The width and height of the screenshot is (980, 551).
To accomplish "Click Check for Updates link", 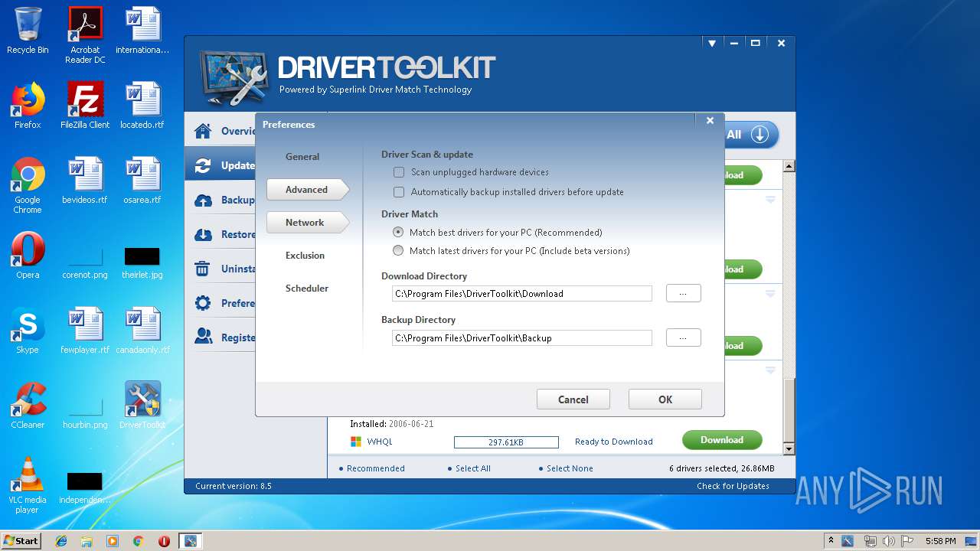I will [x=733, y=486].
